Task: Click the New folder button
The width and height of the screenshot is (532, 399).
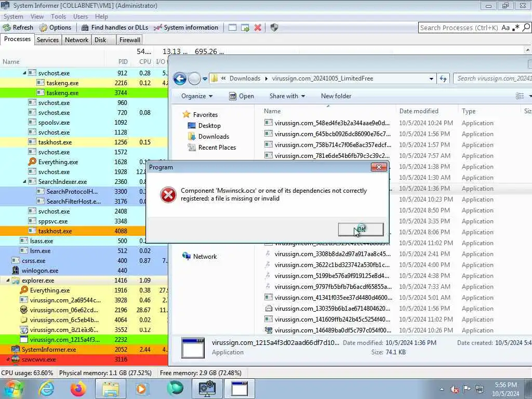Action: (x=336, y=96)
